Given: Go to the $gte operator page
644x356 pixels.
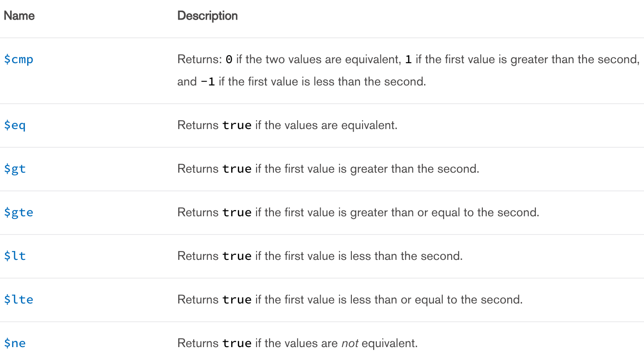Looking at the screenshot, I should [x=19, y=213].
